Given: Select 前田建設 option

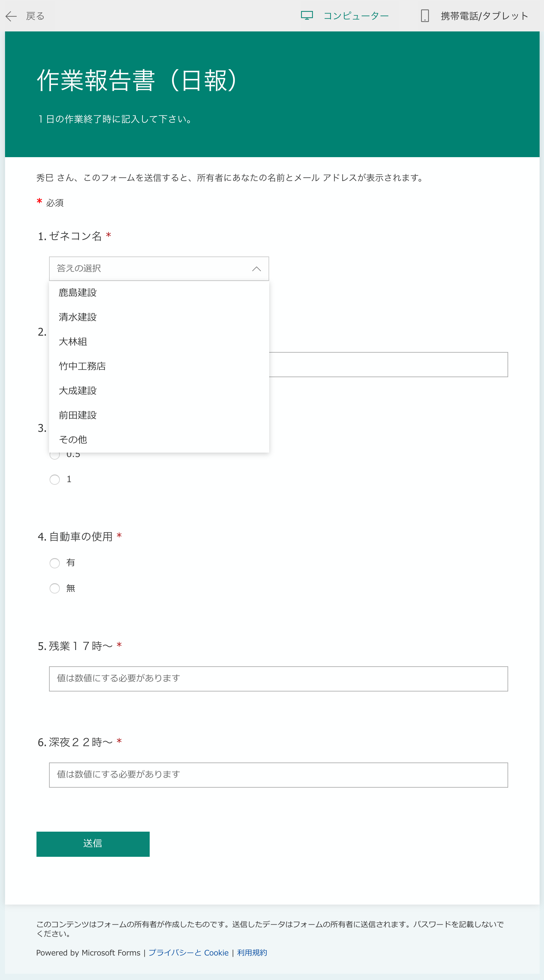Looking at the screenshot, I should [78, 415].
